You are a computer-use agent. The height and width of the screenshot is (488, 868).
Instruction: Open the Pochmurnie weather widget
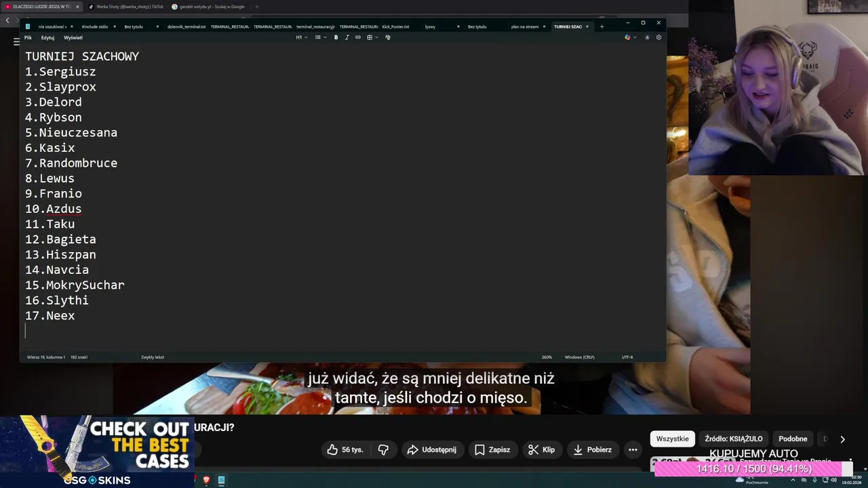753,481
